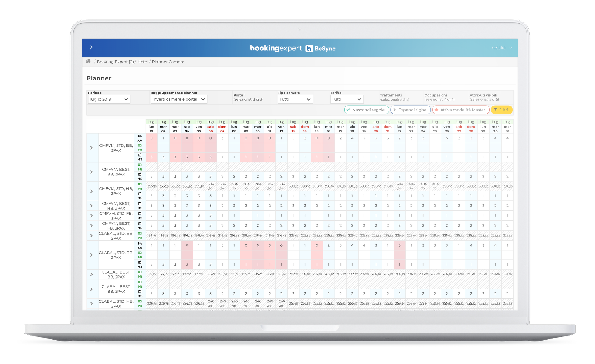Open the Raggruppamento planner dropdown
This screenshot has width=595, height=364.
[x=179, y=99]
